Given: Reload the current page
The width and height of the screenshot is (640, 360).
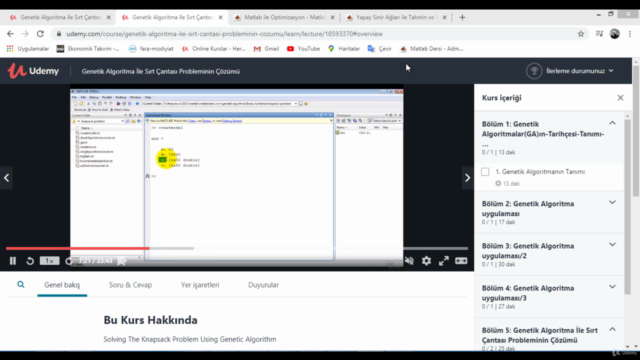Looking at the screenshot, I should (x=40, y=34).
